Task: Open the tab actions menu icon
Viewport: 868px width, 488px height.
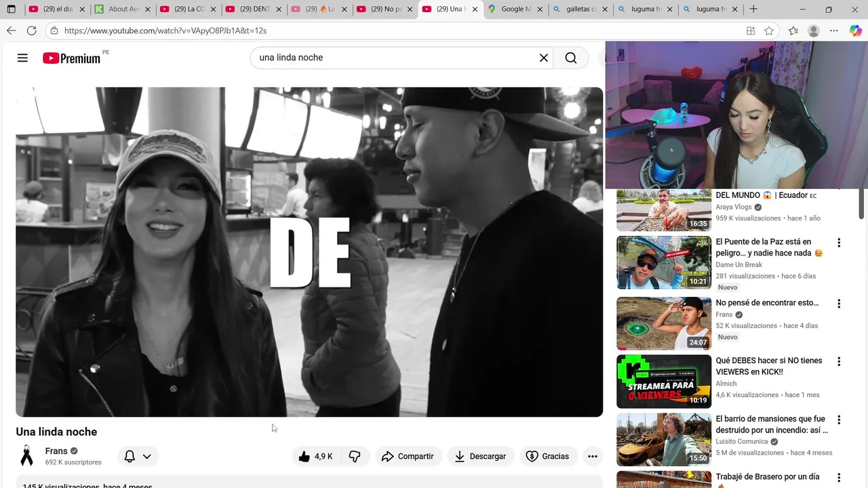Action: [x=11, y=9]
